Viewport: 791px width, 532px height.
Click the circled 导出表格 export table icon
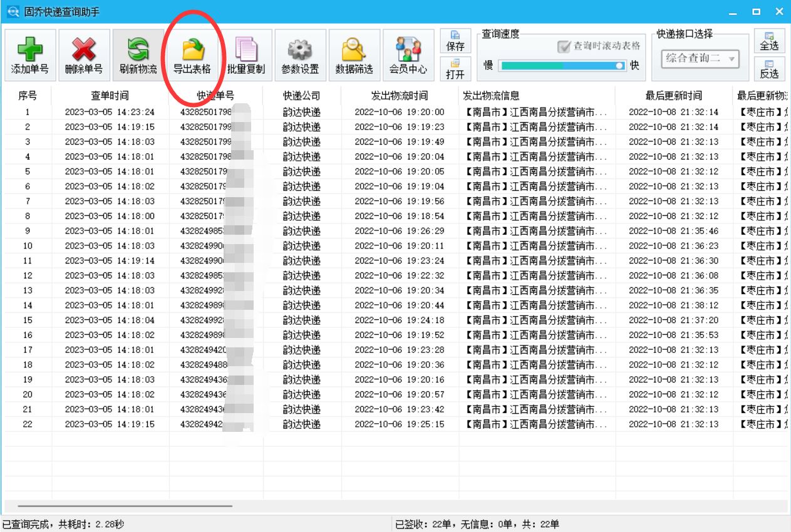pyautogui.click(x=193, y=54)
